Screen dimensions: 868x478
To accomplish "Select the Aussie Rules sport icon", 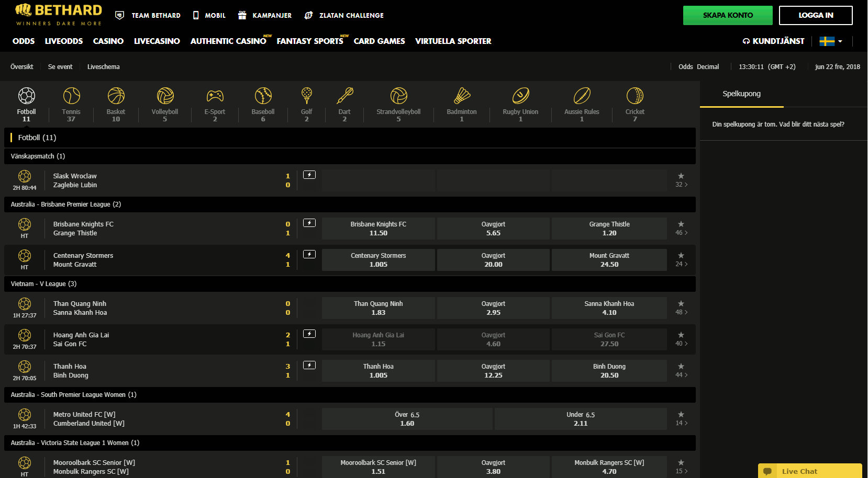I will [x=582, y=96].
